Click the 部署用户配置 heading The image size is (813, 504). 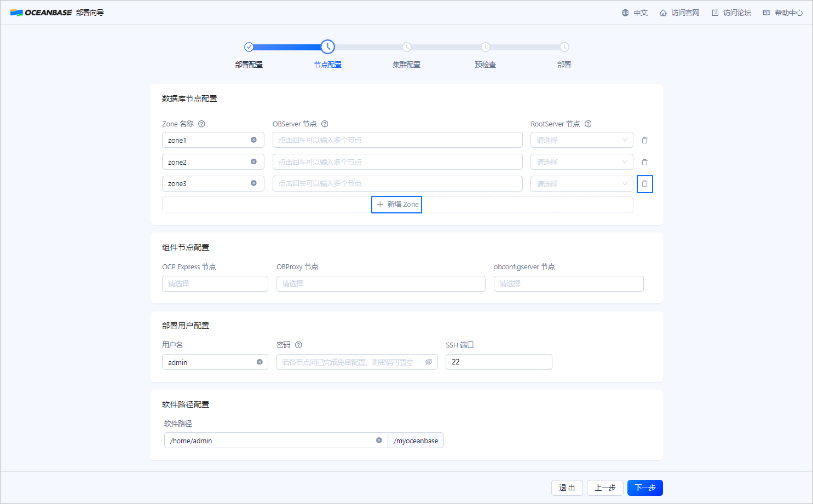[x=186, y=326]
